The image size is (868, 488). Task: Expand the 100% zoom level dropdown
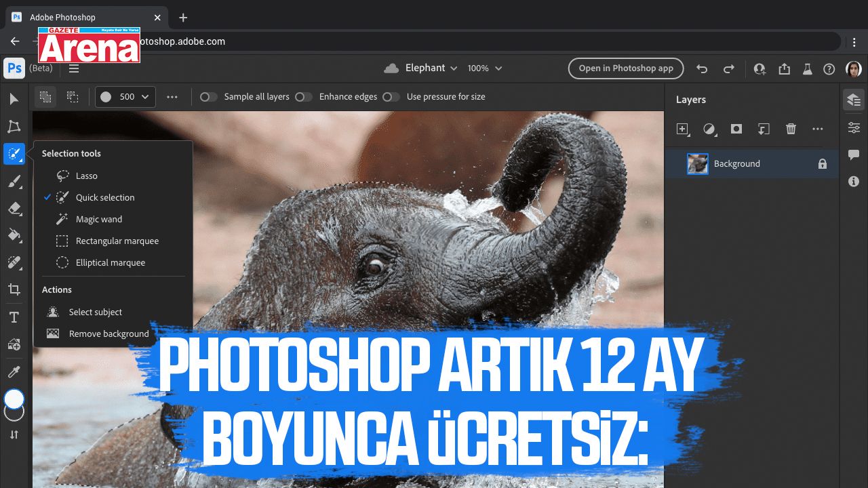[485, 68]
